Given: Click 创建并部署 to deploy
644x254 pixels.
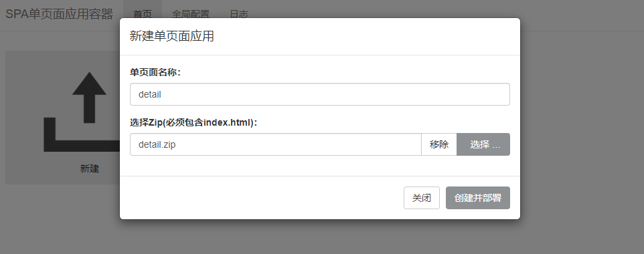Looking at the screenshot, I should click(478, 198).
